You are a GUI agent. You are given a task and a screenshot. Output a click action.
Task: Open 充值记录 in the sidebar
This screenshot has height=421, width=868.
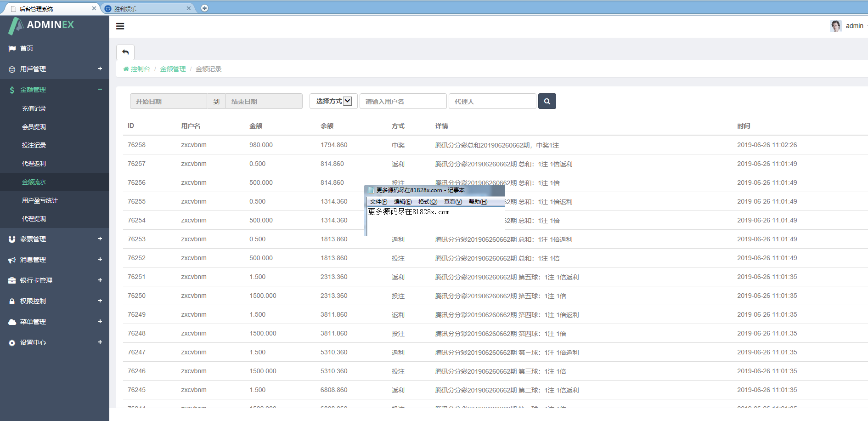[x=34, y=108]
